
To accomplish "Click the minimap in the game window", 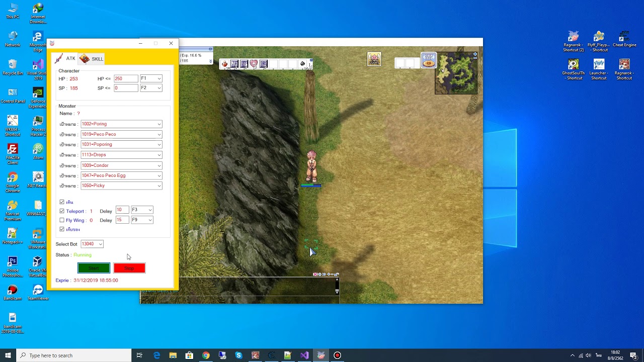I will click(456, 73).
